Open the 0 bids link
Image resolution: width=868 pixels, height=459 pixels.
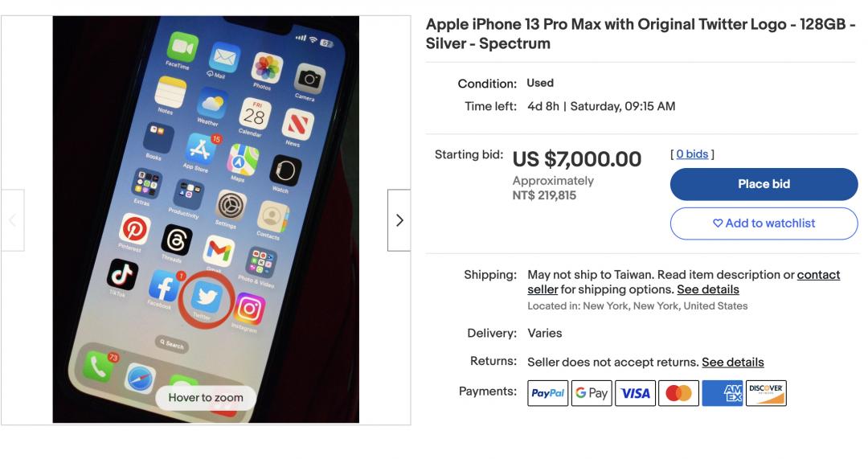coord(692,154)
